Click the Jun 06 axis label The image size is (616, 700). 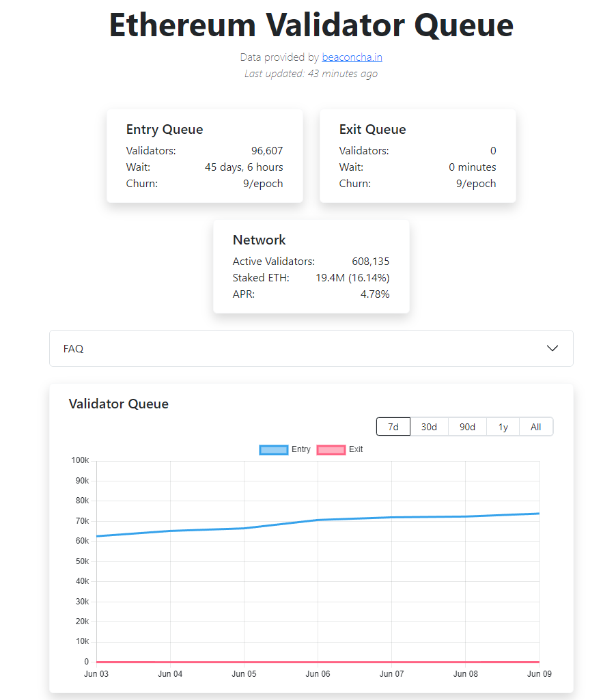(318, 673)
